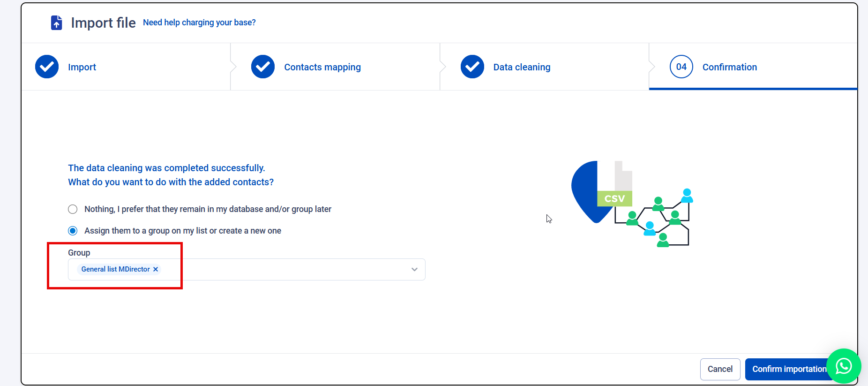Click the 04 Confirmation step circle
Image resolution: width=868 pixels, height=386 pixels.
[x=681, y=67]
